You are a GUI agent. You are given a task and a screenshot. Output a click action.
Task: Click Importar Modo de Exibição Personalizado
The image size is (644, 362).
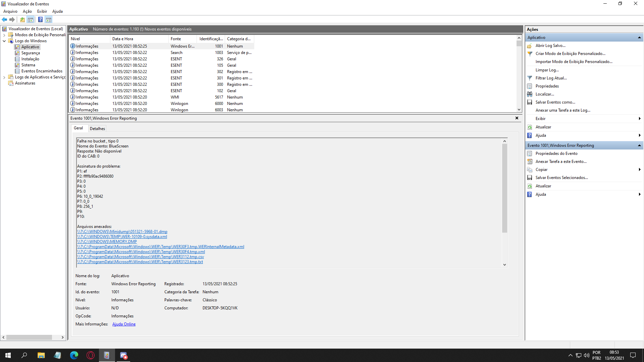click(x=574, y=62)
